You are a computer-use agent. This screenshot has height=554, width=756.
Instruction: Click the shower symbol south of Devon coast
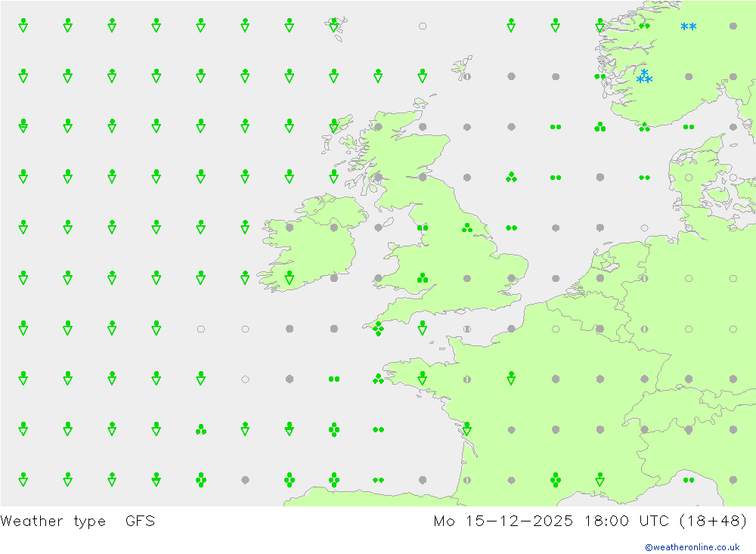point(423,328)
